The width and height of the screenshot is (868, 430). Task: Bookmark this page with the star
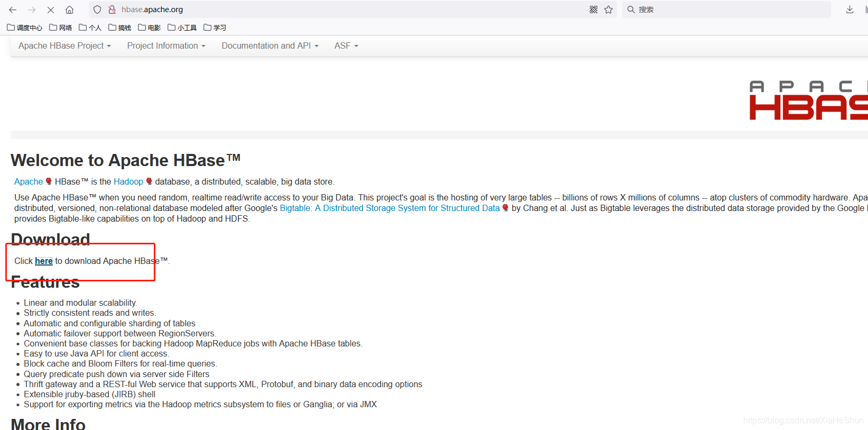608,10
